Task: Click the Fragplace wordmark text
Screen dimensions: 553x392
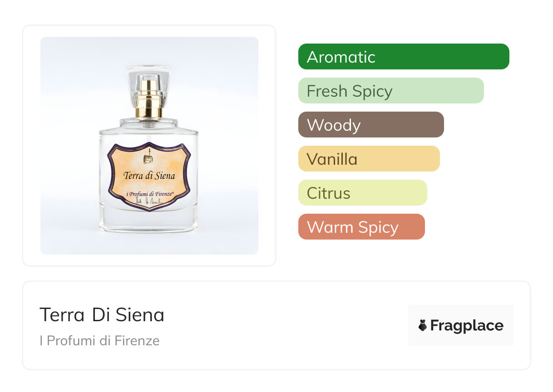Action: tap(467, 325)
